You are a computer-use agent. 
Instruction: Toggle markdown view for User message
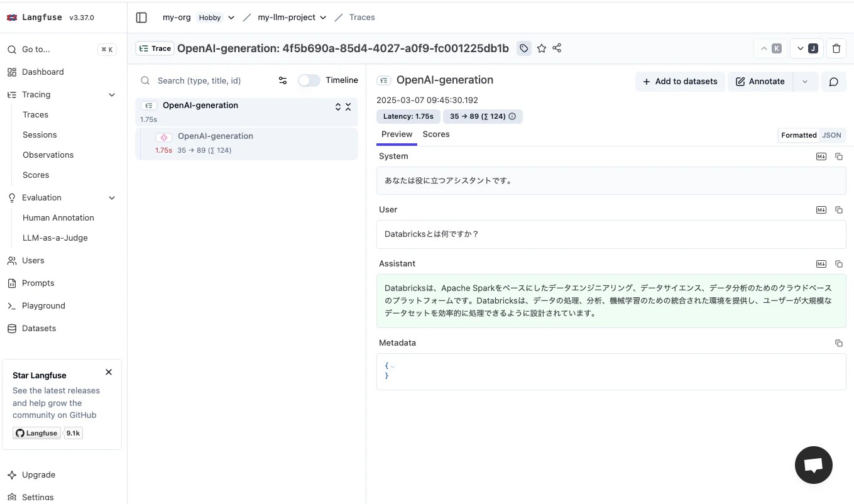[821, 210]
